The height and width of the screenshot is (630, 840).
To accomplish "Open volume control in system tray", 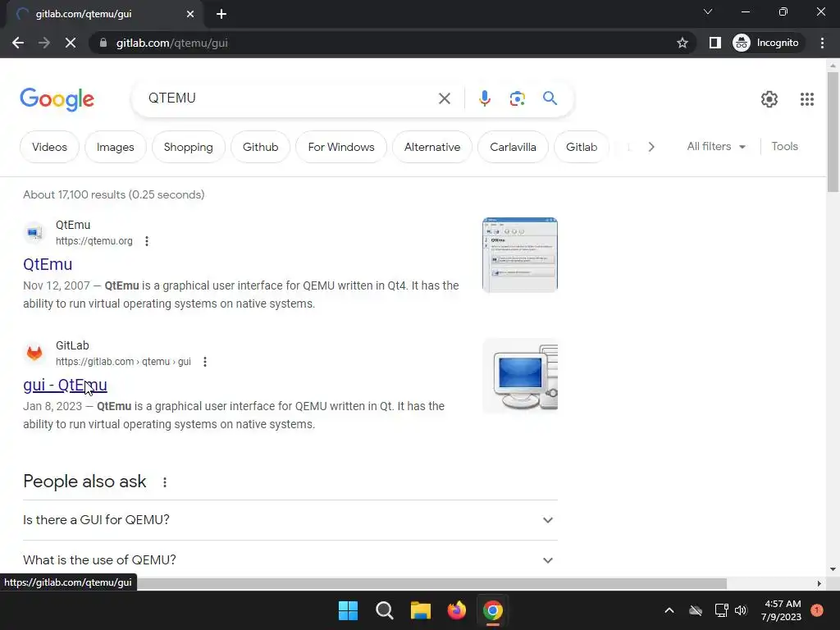I will click(x=741, y=610).
